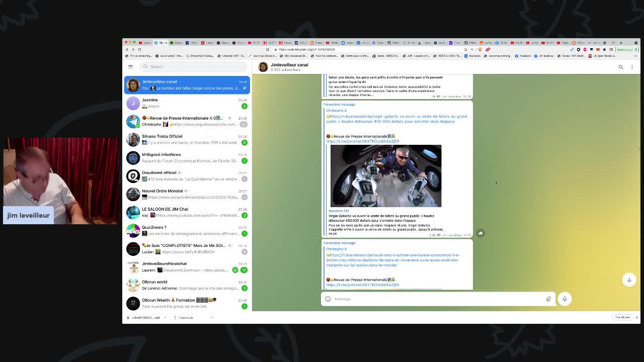Viewport: 644px width, 362px height.
Task: Open the downloaded video mp4 file
Action: (144, 317)
